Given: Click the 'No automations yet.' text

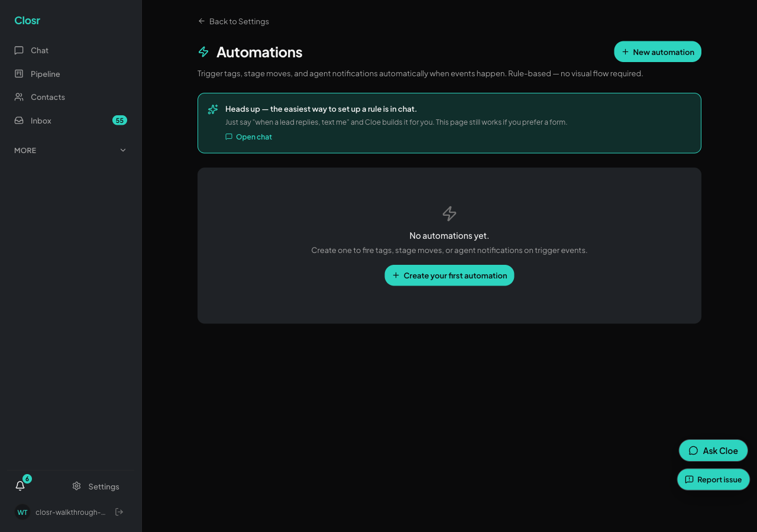Looking at the screenshot, I should pos(449,235).
